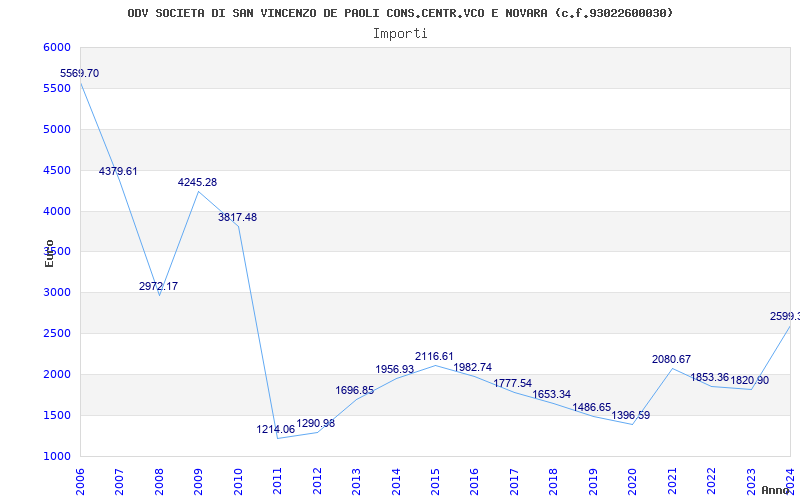Click the 2019 year axis label
Screen dimensions: 800x500
(x=593, y=482)
